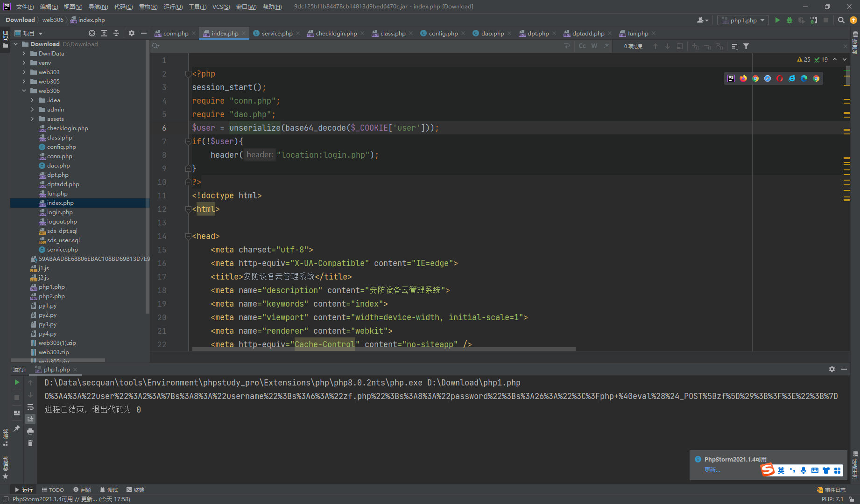The height and width of the screenshot is (504, 860).
Task: Open page in Opera browser
Action: (x=780, y=78)
